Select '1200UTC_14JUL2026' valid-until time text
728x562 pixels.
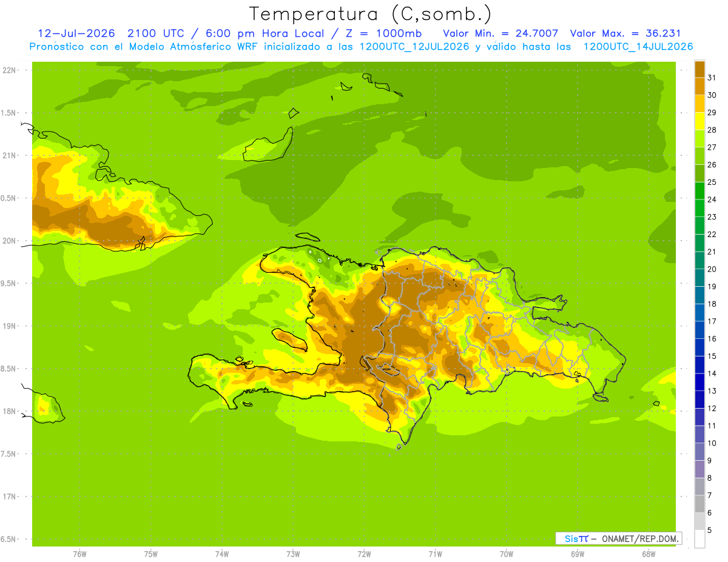(x=638, y=47)
